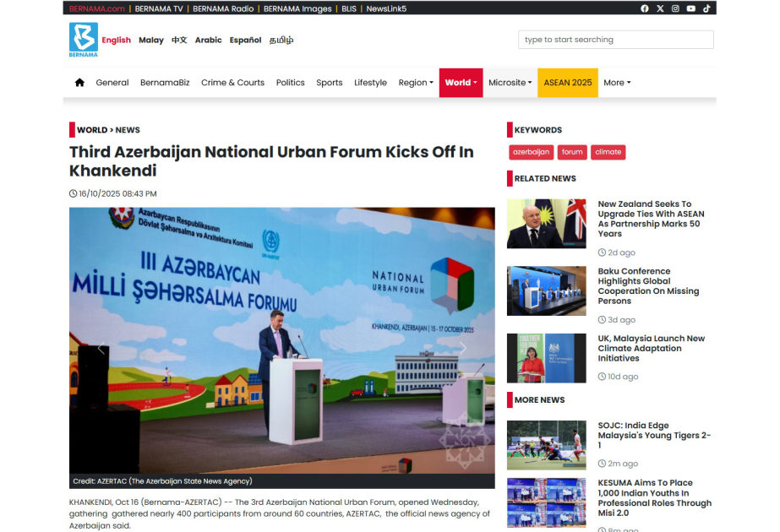Open BERNAMA TikTok icon

[706, 8]
